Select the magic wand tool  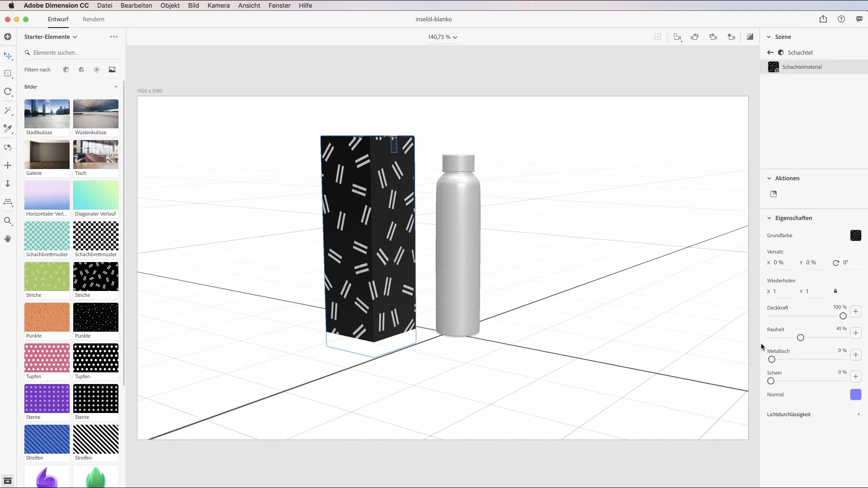coord(8,111)
